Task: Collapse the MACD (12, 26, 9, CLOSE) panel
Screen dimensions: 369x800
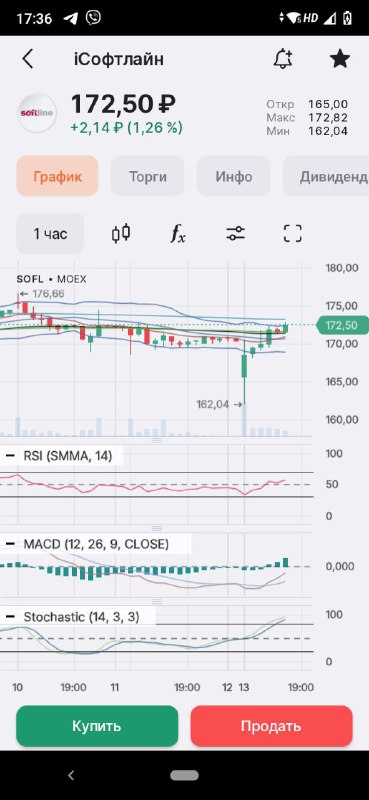Action: tap(10, 544)
